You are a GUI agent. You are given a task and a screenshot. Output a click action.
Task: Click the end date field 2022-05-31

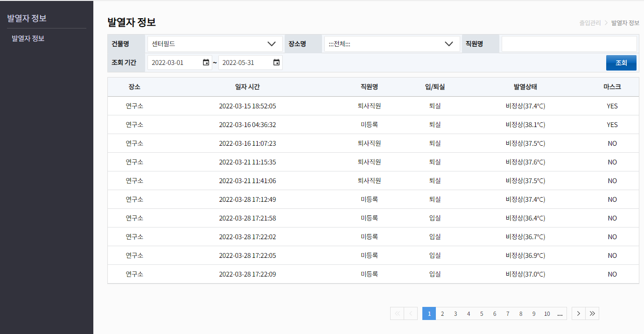245,63
